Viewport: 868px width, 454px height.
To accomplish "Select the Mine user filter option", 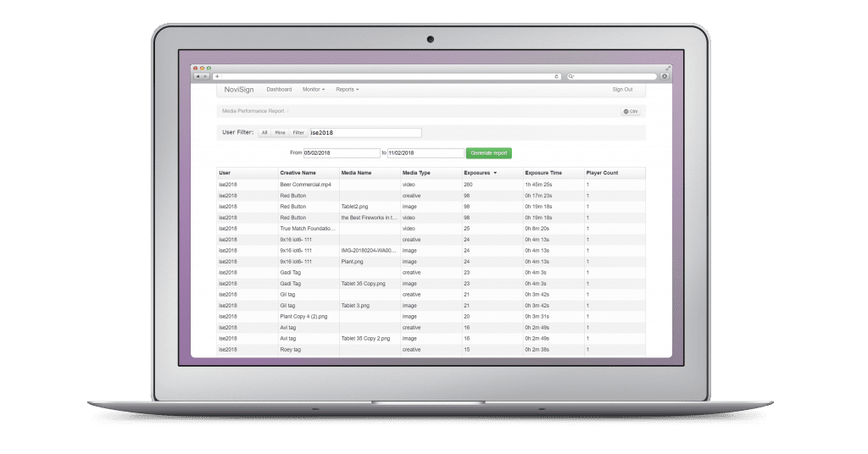I will 280,133.
